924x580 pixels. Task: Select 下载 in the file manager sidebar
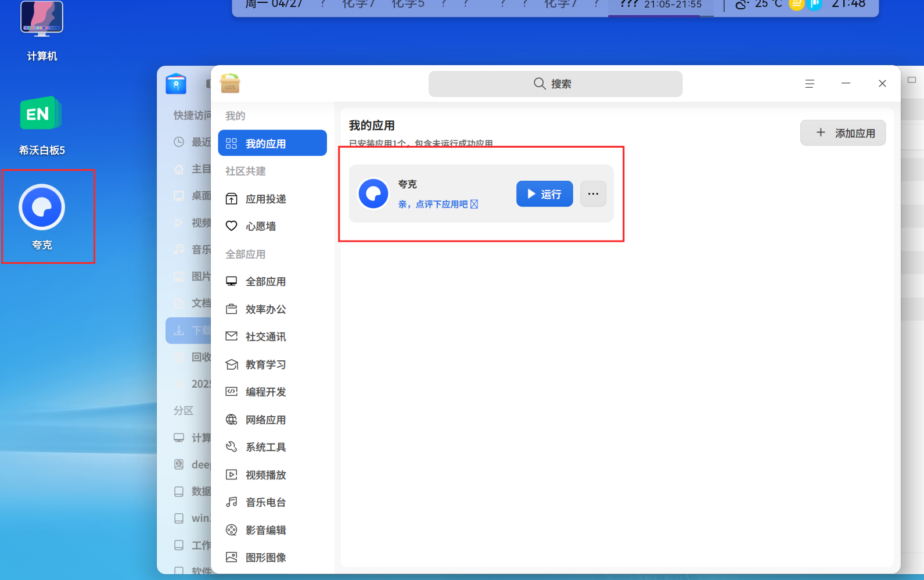coord(188,330)
